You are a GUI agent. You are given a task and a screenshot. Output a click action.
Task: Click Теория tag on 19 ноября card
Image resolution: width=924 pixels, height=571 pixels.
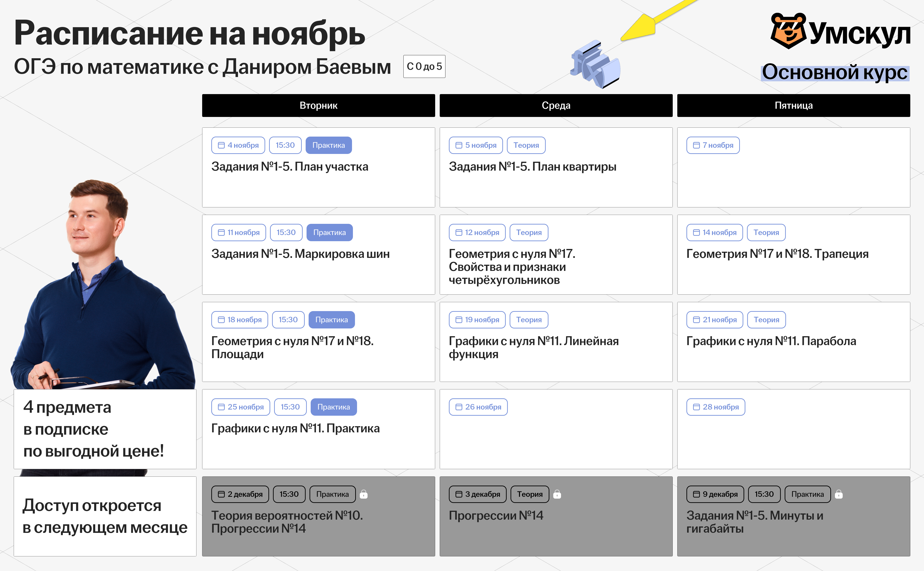point(529,320)
